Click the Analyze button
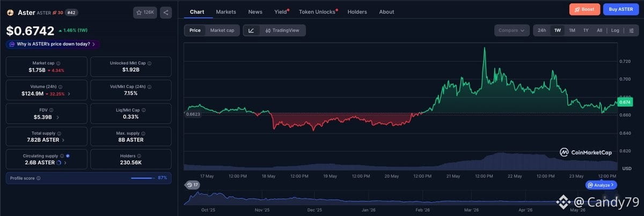644x216 pixels. 601,185
